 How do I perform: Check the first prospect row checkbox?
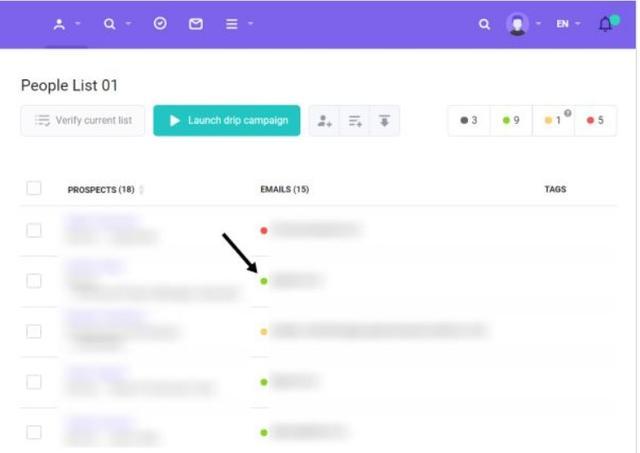pyautogui.click(x=34, y=231)
